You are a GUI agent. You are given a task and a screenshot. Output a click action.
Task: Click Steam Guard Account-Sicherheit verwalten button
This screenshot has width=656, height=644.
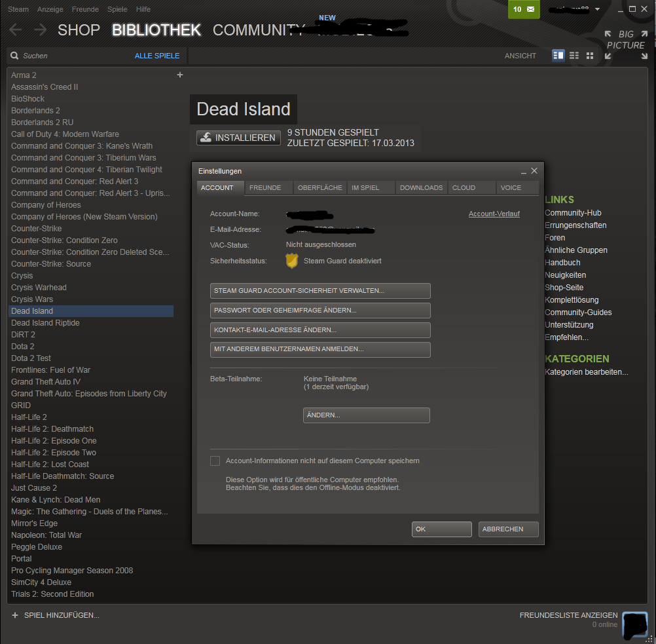pos(320,291)
